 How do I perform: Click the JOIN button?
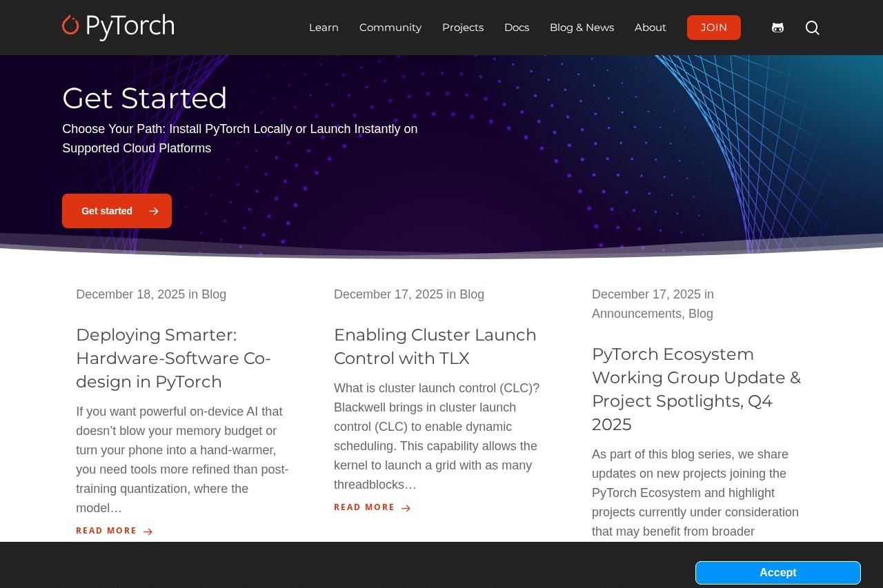[x=714, y=28]
